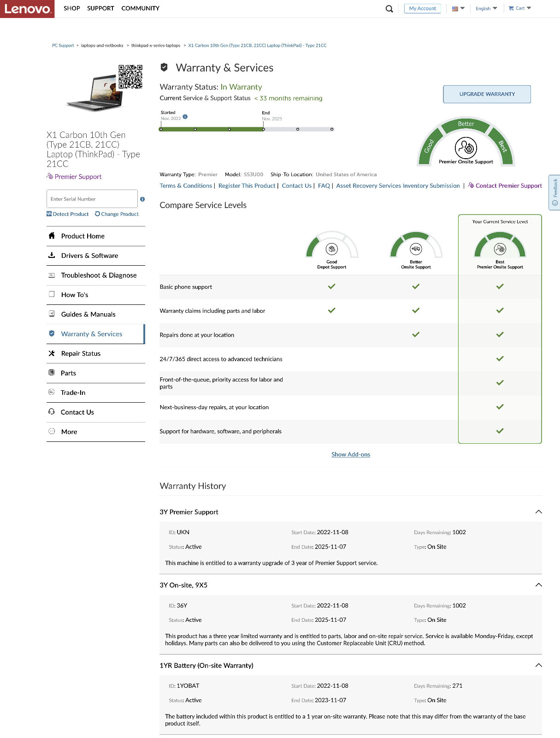Open the search magnifier icon

[389, 9]
